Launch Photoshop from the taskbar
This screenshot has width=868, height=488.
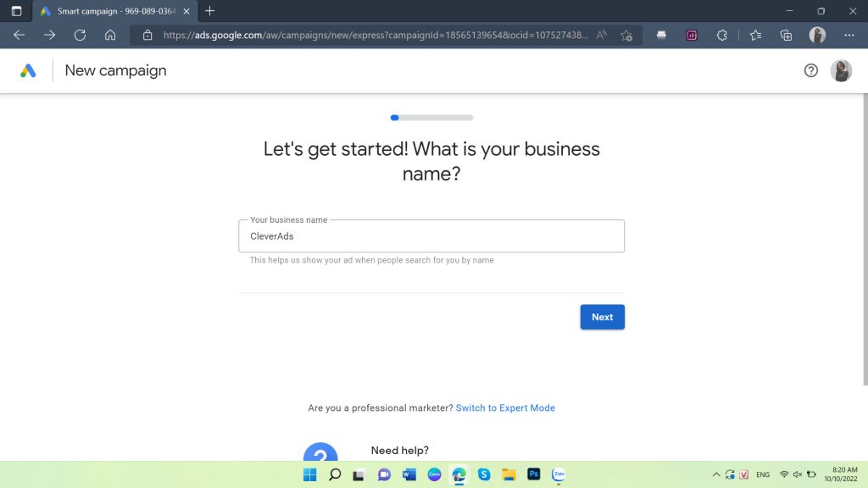(x=533, y=474)
